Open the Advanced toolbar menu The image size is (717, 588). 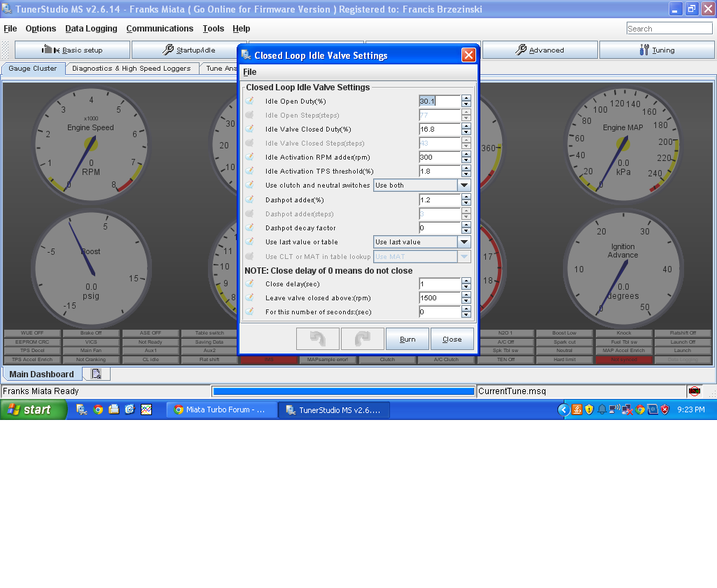(x=540, y=50)
